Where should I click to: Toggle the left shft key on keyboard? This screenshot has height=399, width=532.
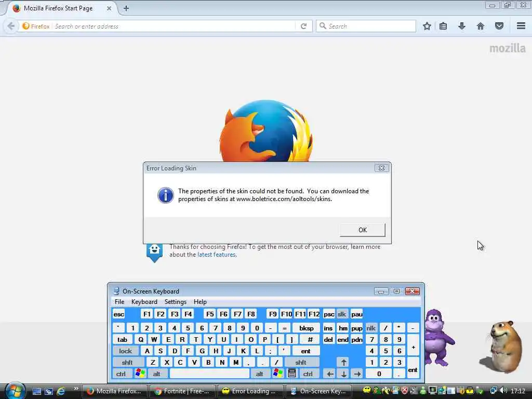[127, 362]
